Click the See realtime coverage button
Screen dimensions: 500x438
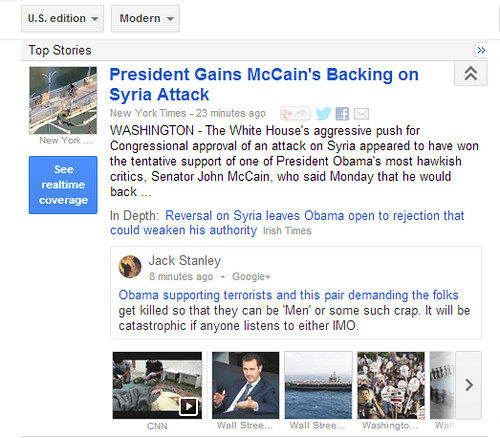click(63, 185)
